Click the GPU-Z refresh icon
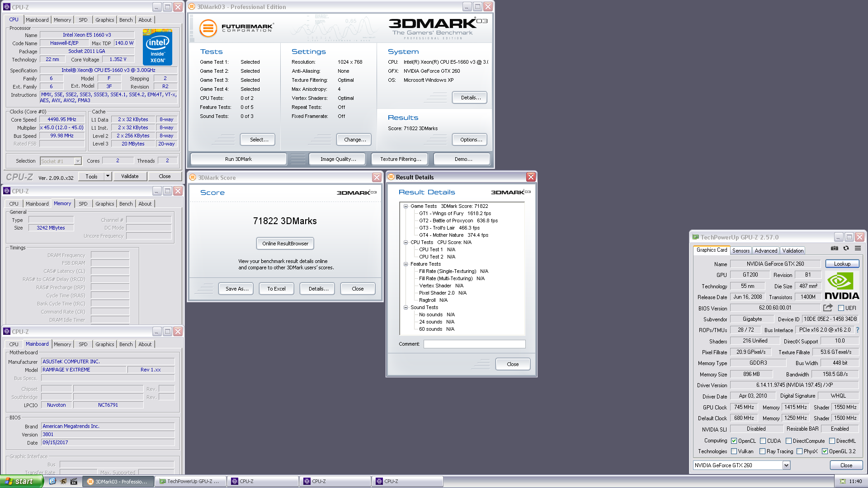Screen dimensions: 868x488 846,248
